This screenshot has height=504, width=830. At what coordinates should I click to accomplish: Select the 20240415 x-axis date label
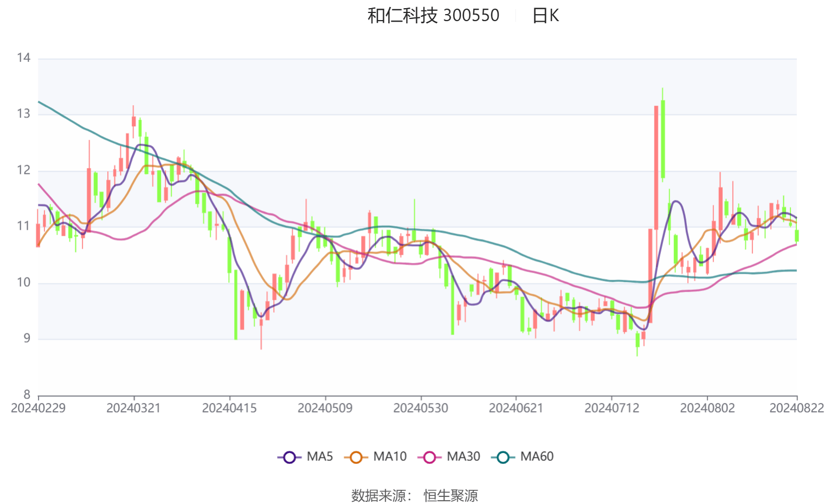(x=229, y=408)
